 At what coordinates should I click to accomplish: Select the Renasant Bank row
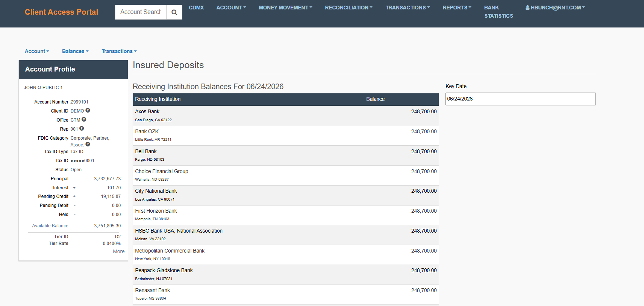[x=286, y=295]
